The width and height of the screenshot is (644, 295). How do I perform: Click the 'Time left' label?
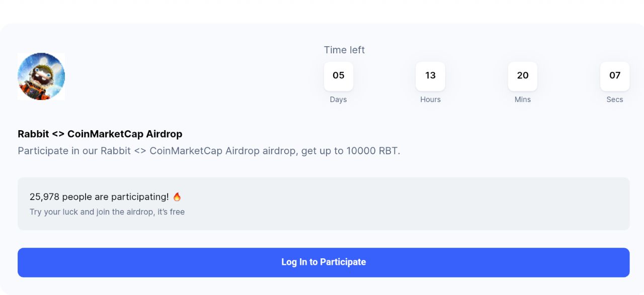(344, 50)
